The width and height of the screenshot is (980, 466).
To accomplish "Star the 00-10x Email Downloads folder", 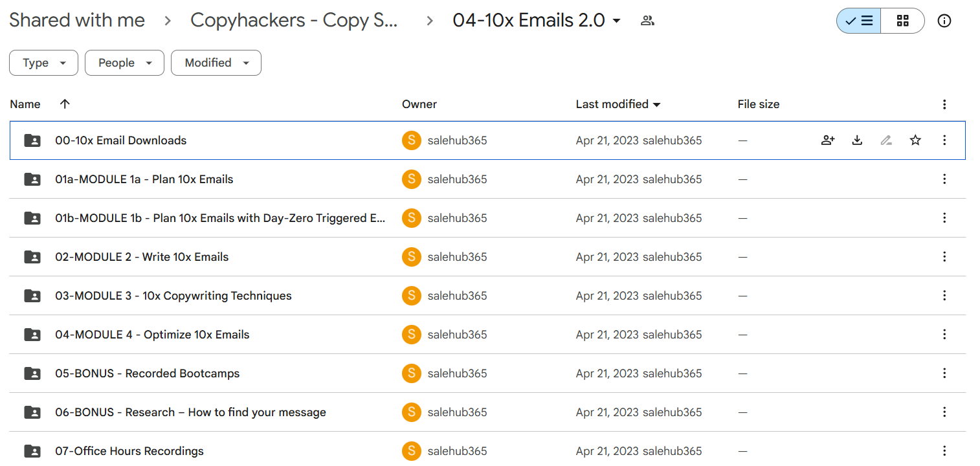I will pos(915,140).
